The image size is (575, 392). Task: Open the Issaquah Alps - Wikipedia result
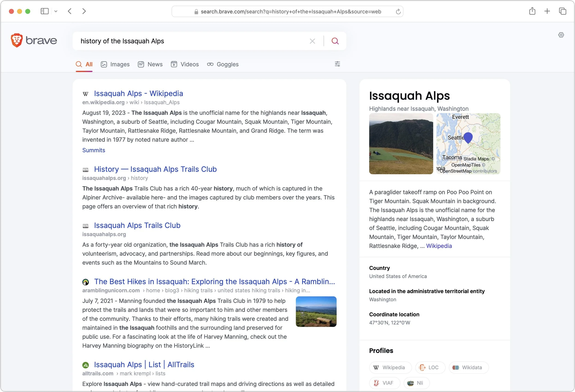138,94
